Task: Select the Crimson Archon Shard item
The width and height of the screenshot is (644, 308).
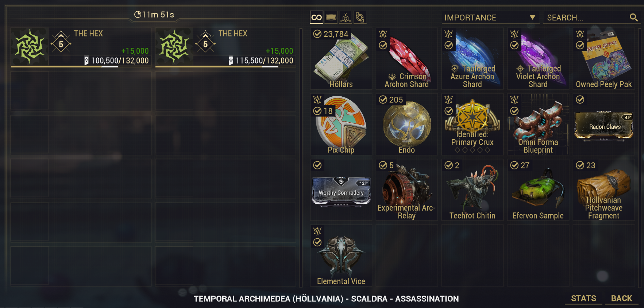Action: pos(407,59)
